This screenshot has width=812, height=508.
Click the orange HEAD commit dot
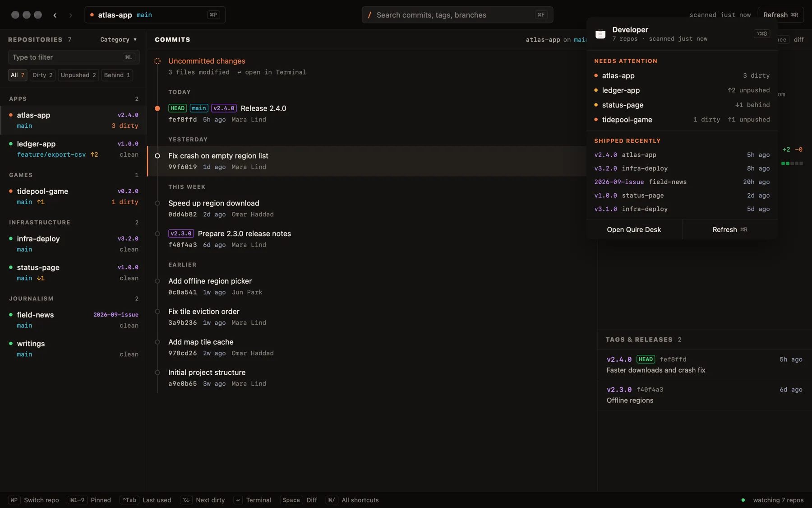(x=157, y=108)
